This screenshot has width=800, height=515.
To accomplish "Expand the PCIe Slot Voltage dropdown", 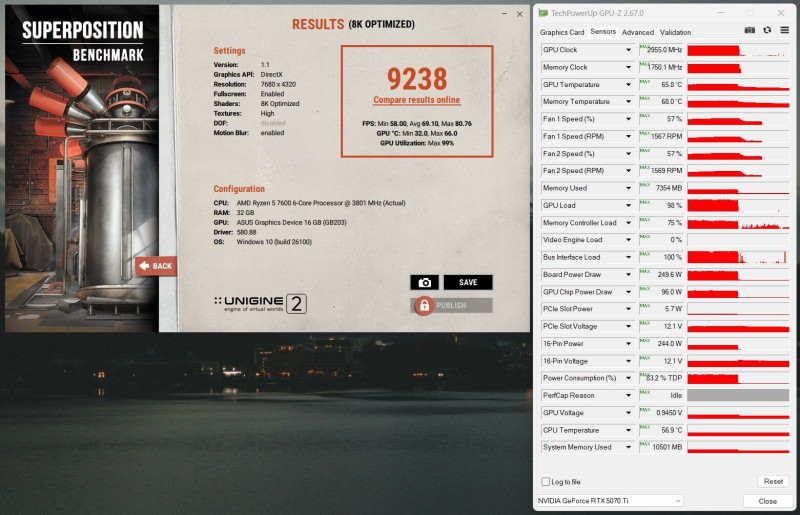I will [628, 327].
